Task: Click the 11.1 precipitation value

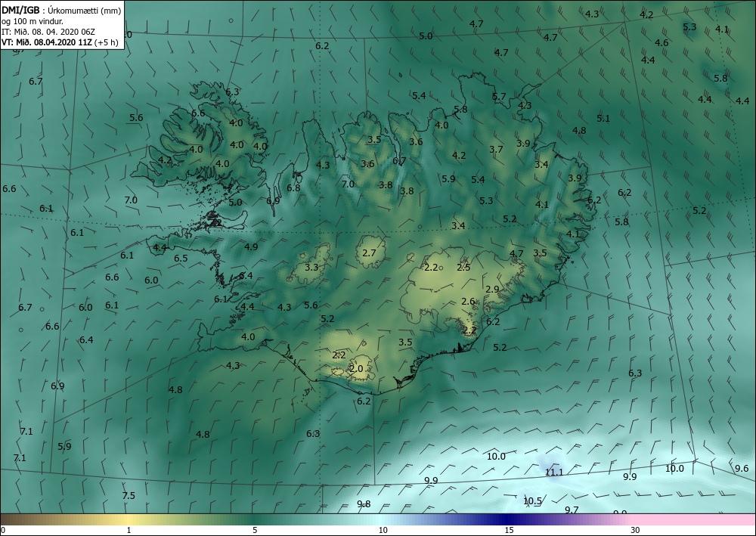Action: click(x=554, y=472)
